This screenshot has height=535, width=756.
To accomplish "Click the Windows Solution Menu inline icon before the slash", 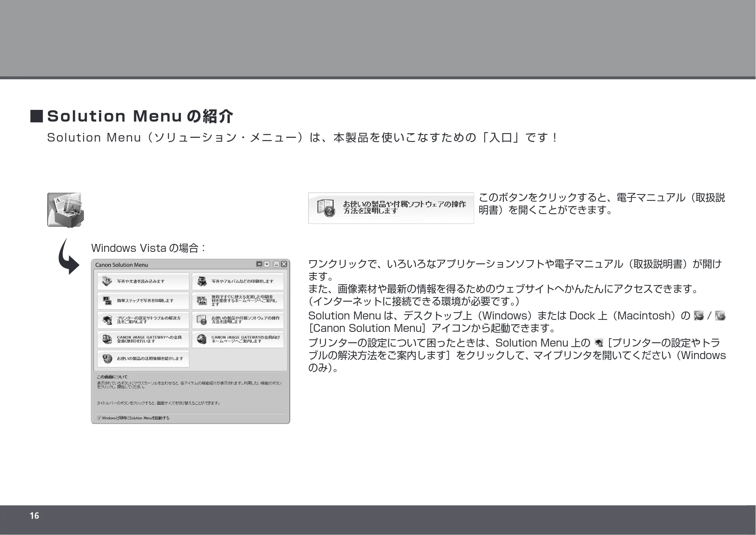I will point(699,316).
